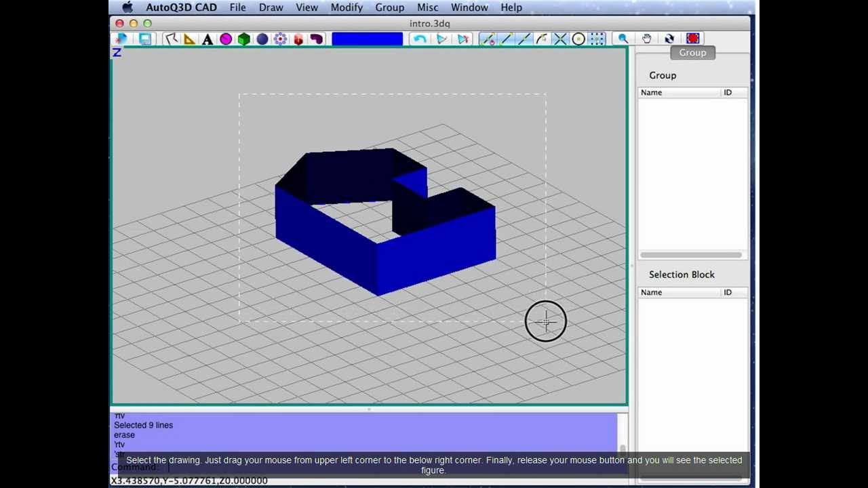This screenshot has height=488, width=868.
Task: Click the red-crossed arrow icon
Action: tap(463, 39)
